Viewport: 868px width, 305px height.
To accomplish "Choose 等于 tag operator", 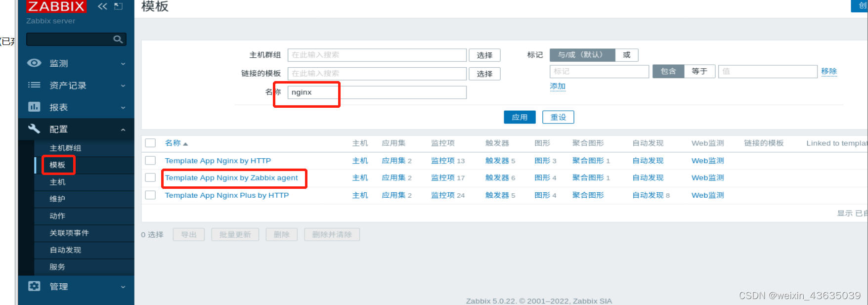I will tap(699, 71).
